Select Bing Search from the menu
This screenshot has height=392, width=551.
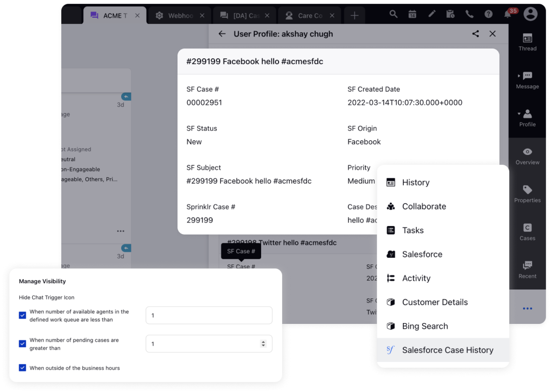(443, 326)
